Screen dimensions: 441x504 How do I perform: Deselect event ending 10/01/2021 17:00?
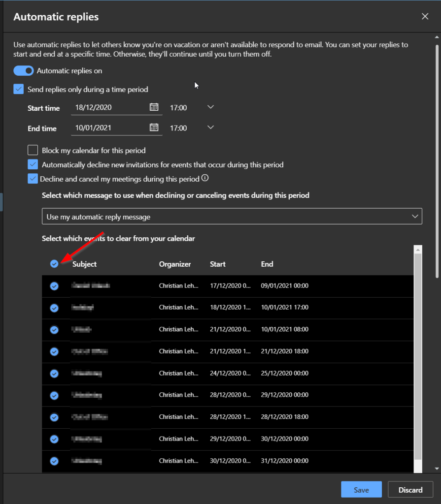[54, 308]
